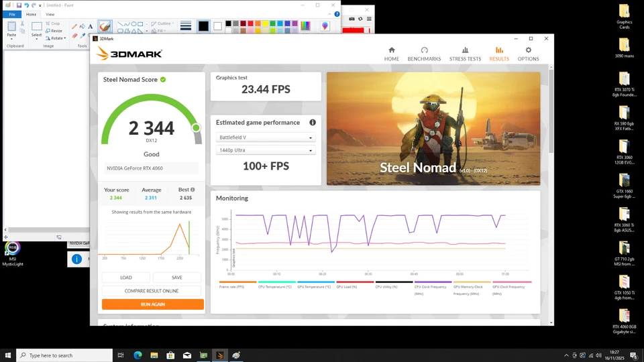Click the LOAD button
Screen dimensions: 644x362
126,278
